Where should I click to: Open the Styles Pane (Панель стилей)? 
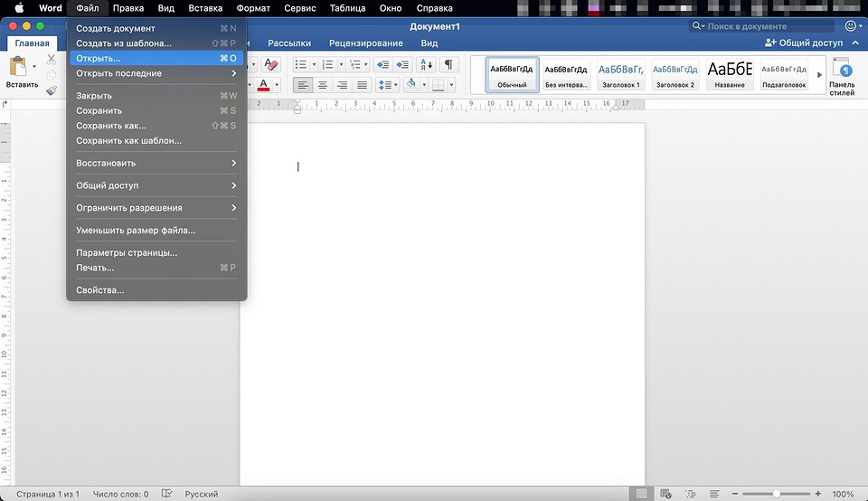(841, 74)
